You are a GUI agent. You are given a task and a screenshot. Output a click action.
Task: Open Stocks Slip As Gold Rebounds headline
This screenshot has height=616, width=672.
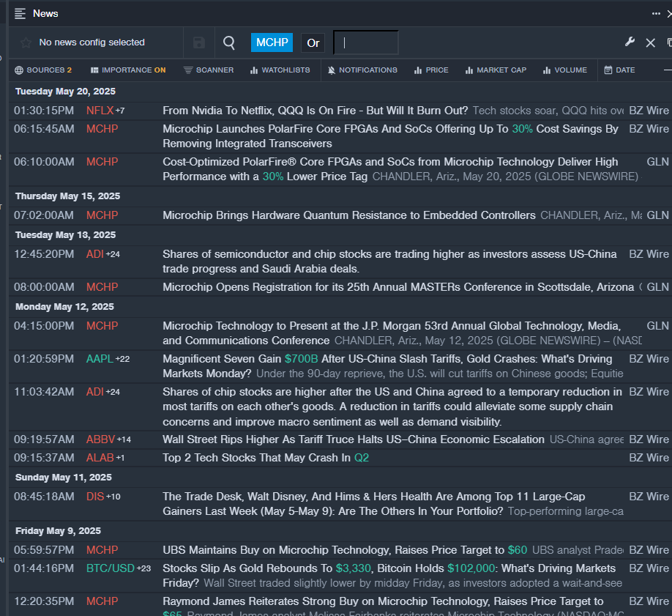pyautogui.click(x=389, y=575)
